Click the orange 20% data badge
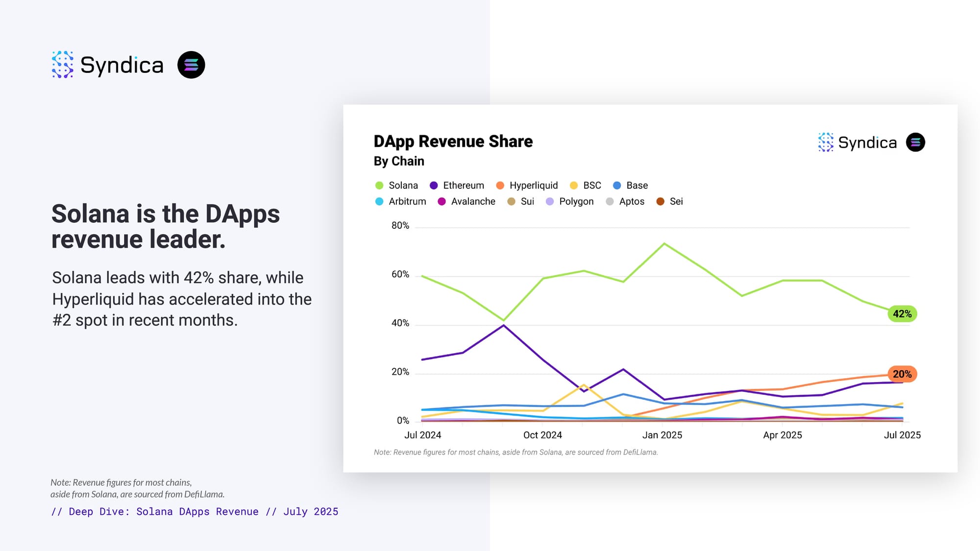 click(x=902, y=374)
